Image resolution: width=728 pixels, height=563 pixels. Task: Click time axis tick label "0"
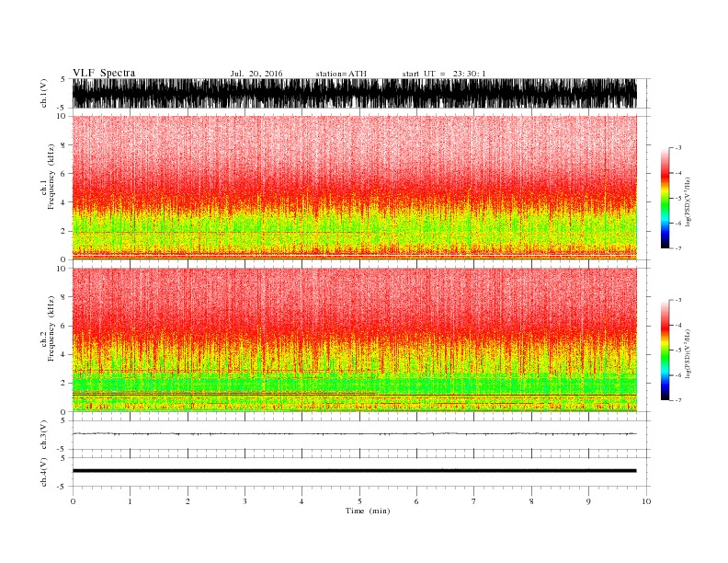[x=73, y=501]
